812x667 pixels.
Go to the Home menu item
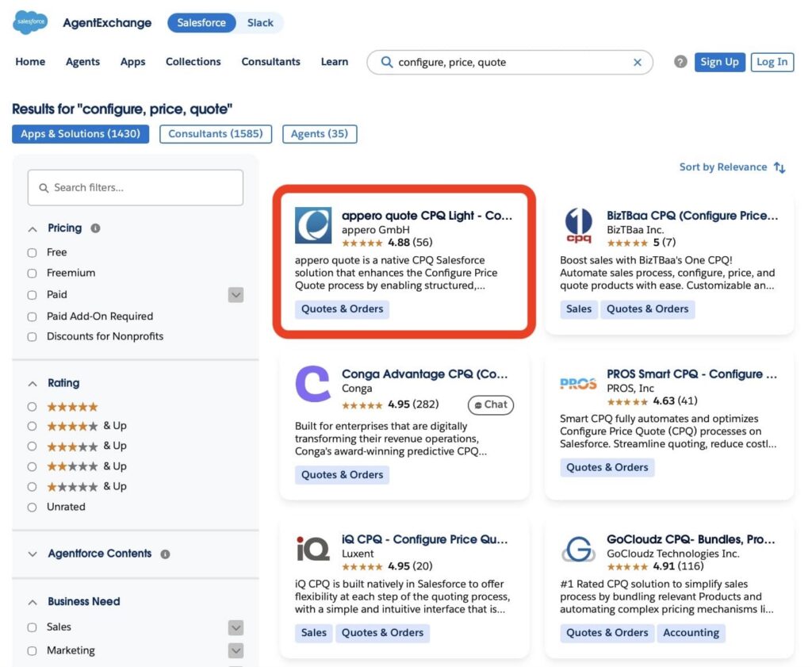coord(31,62)
